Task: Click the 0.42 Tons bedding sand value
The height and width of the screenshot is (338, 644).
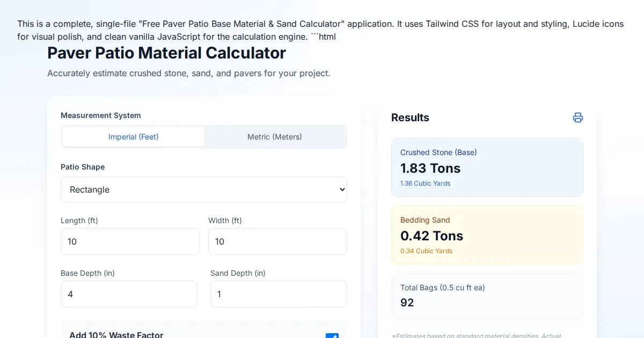Action: (431, 236)
